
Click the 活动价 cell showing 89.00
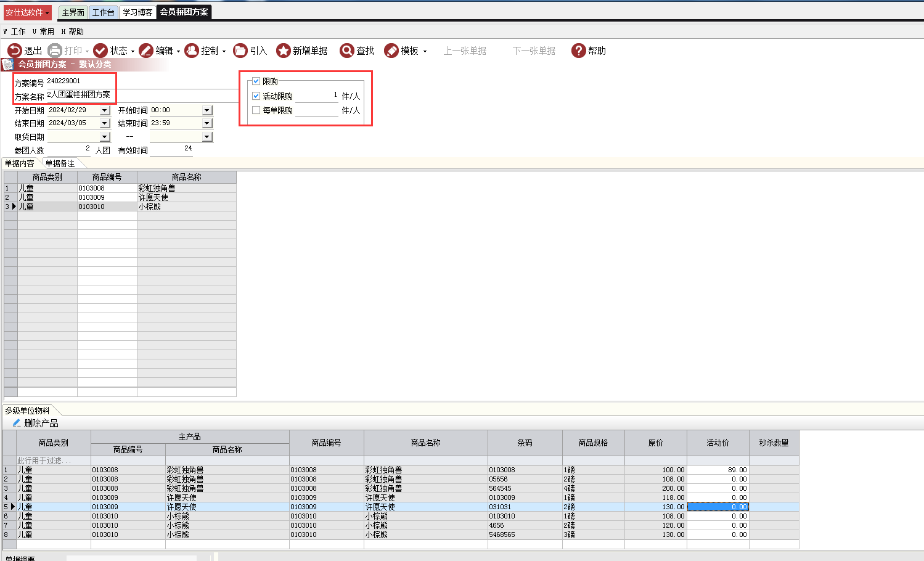[718, 470]
